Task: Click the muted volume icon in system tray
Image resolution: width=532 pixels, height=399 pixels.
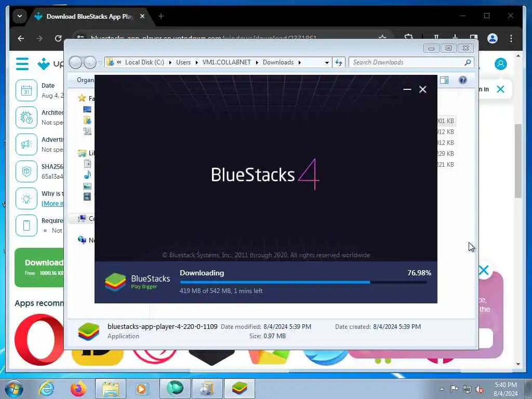Action: click(x=480, y=389)
